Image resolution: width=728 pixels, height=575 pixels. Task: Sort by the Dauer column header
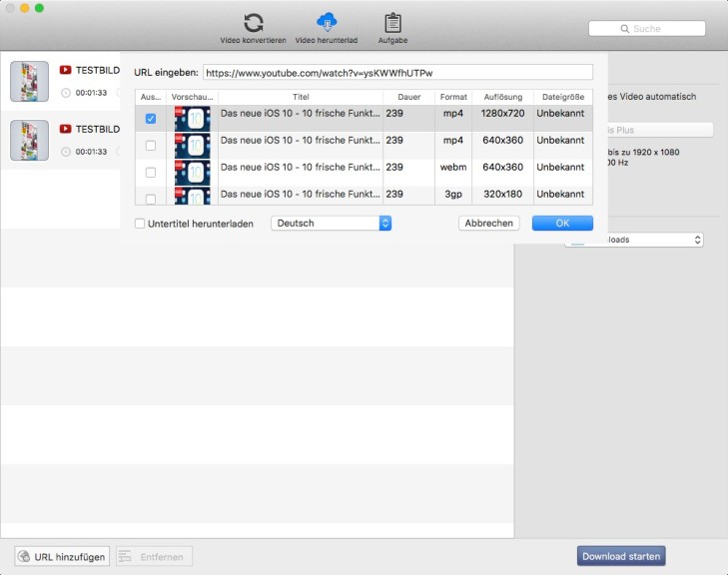click(x=409, y=97)
